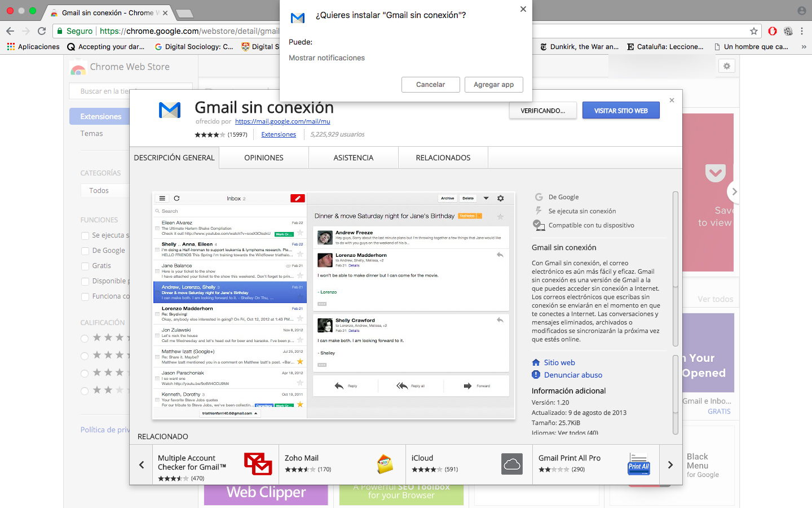Enable the De Google filter
Screen dimensions: 812x508
[x=85, y=250]
